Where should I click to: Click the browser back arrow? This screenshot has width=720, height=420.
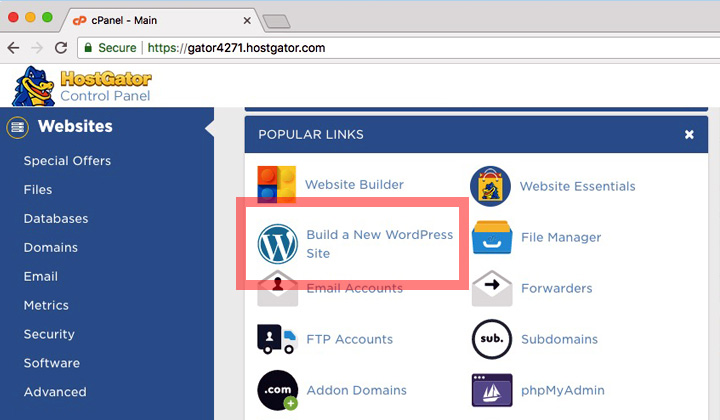click(14, 48)
